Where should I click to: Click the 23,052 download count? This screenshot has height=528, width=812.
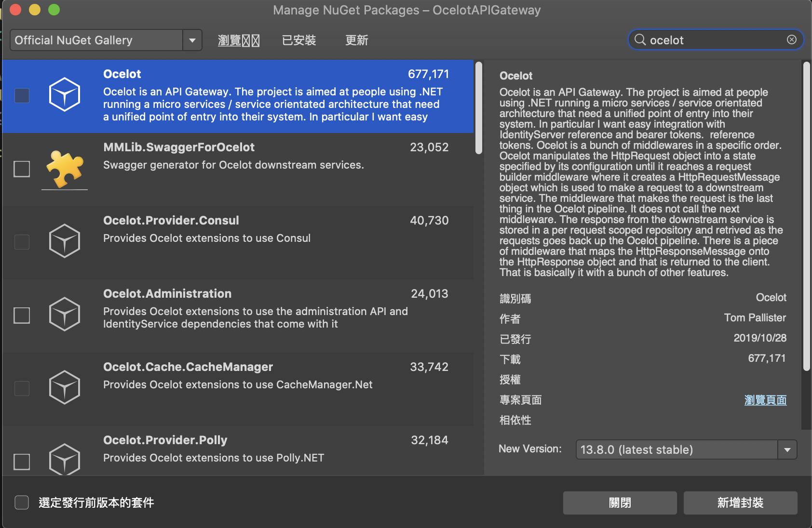(x=429, y=147)
